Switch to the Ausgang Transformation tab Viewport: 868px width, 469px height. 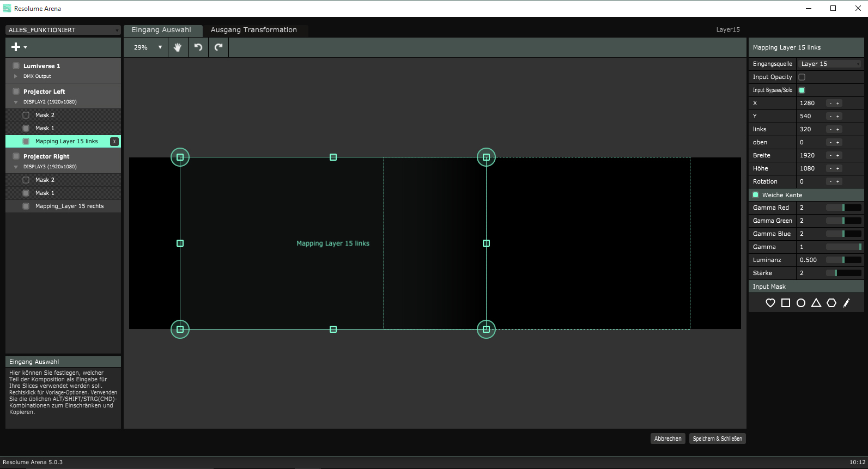click(x=253, y=30)
